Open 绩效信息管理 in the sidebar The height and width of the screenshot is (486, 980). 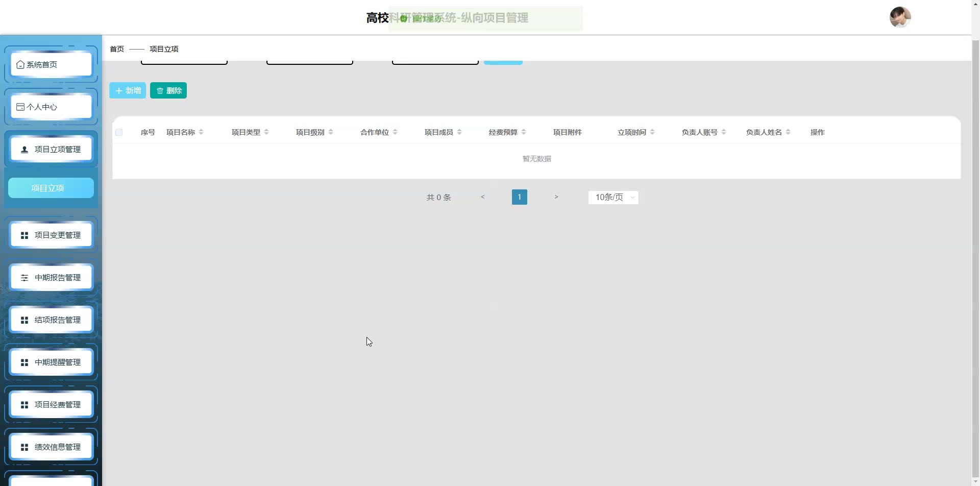[51, 447]
